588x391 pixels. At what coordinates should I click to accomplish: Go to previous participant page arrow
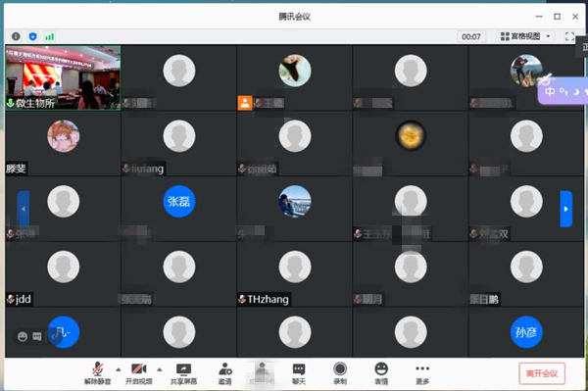tap(24, 209)
